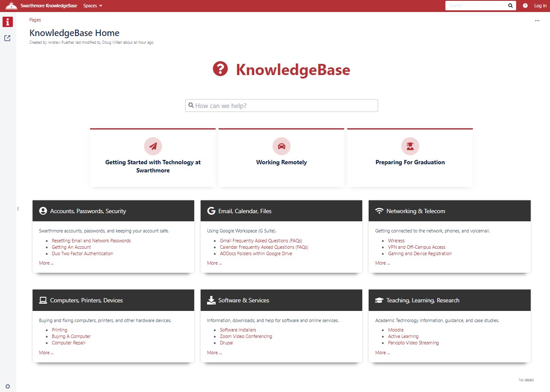Click the user icon beside Accounts, Passwords, Security
This screenshot has width=550, height=392.
coord(43,211)
